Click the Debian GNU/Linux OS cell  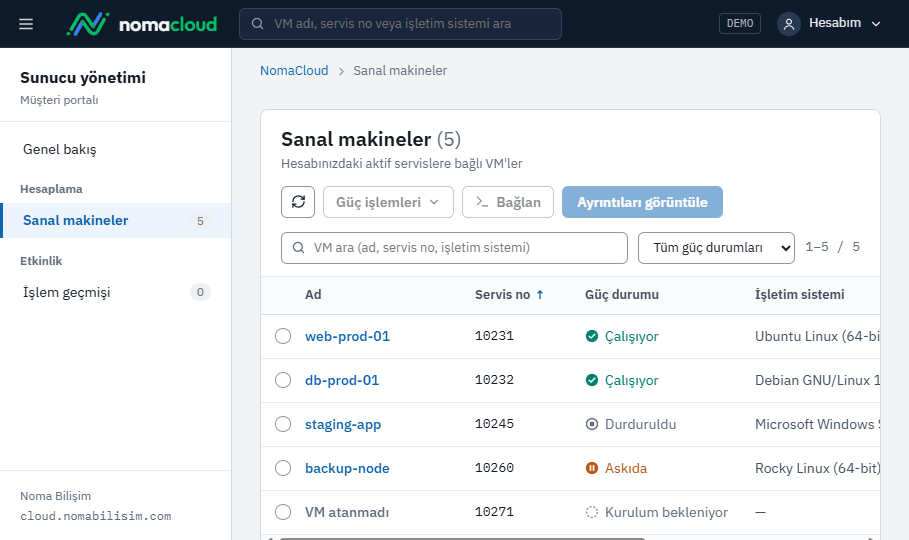pos(817,380)
